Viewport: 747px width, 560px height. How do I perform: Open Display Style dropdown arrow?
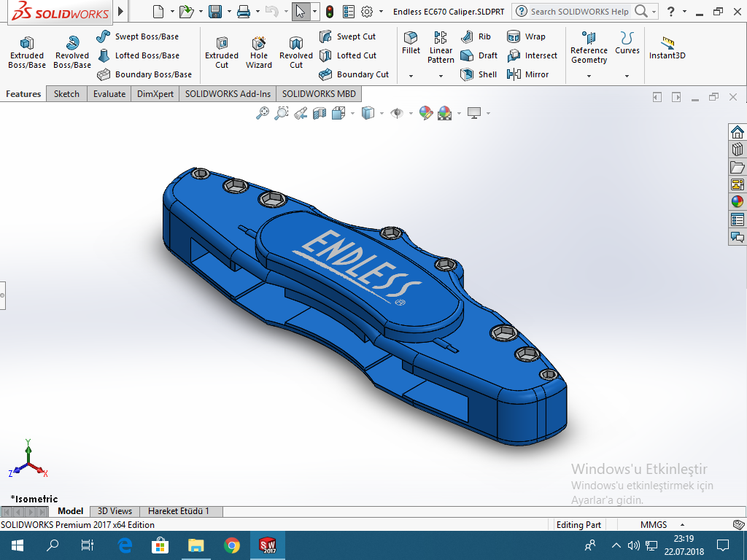point(382,113)
